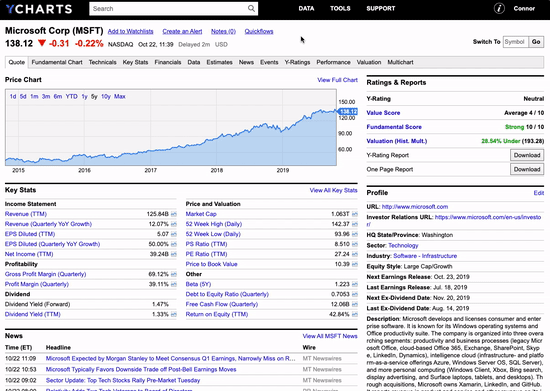
Task: Switch to the Estimates tab
Action: (x=219, y=62)
